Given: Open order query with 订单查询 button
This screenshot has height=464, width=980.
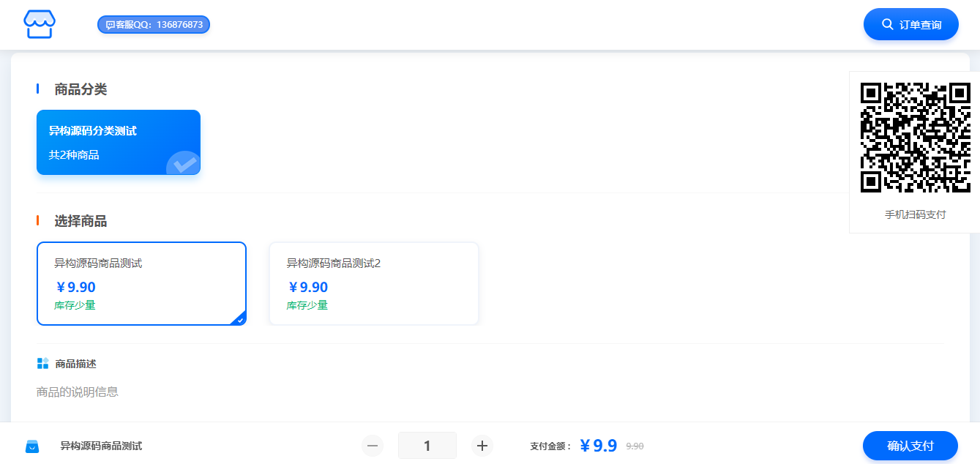Looking at the screenshot, I should [x=910, y=24].
